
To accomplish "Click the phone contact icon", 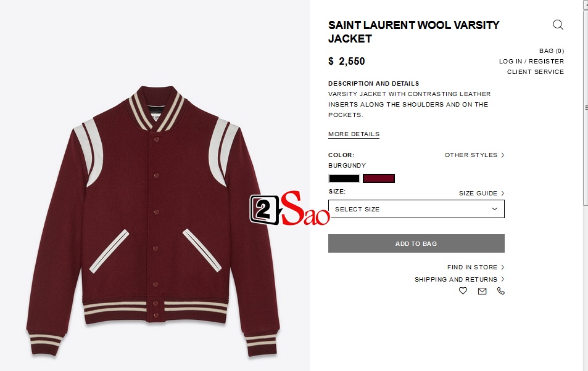I will click(501, 291).
